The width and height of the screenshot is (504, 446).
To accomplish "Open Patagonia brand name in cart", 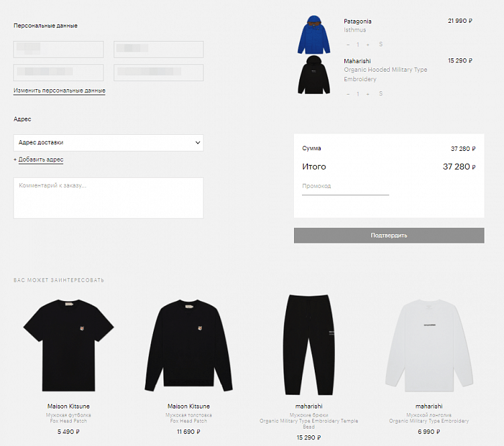I will click(x=358, y=21).
